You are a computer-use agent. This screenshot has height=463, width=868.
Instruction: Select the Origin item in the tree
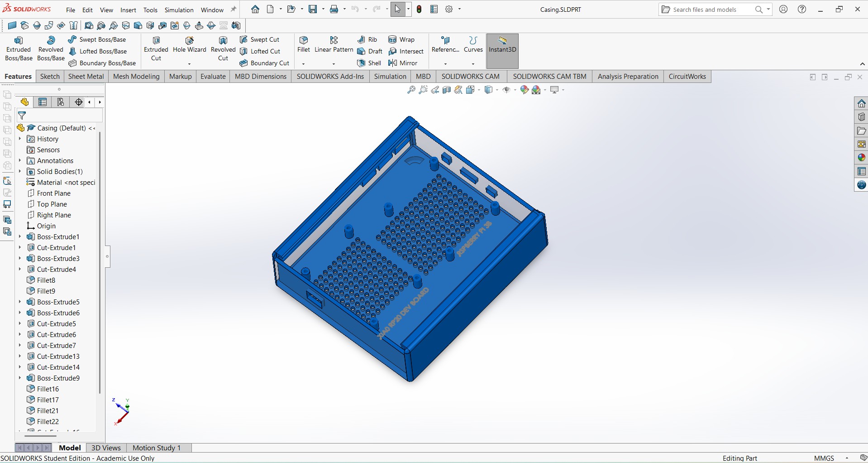tap(41, 226)
